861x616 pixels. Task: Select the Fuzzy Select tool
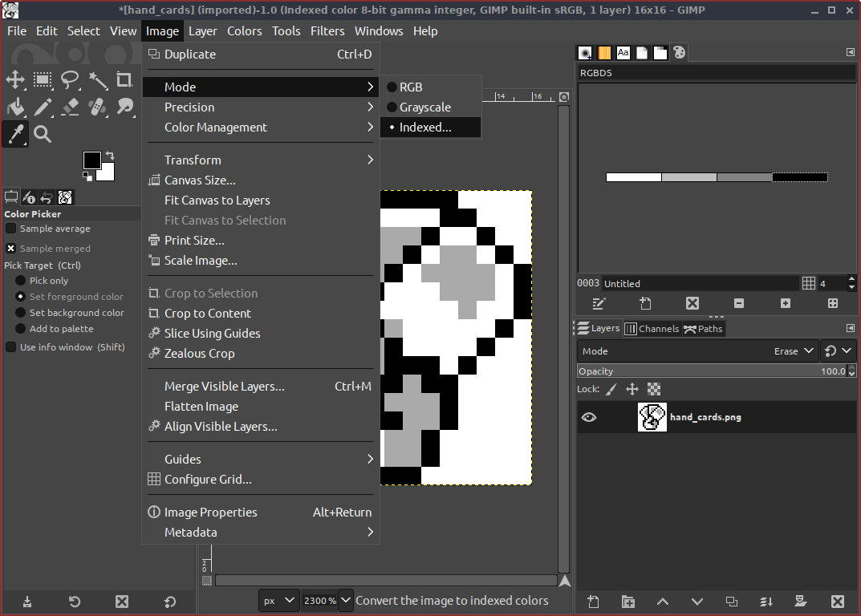coord(97,79)
